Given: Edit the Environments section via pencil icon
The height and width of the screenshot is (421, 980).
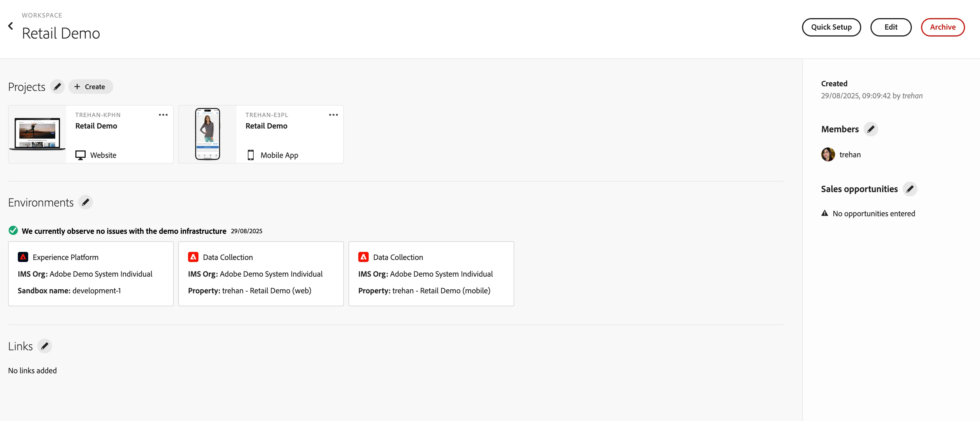Looking at the screenshot, I should point(86,202).
